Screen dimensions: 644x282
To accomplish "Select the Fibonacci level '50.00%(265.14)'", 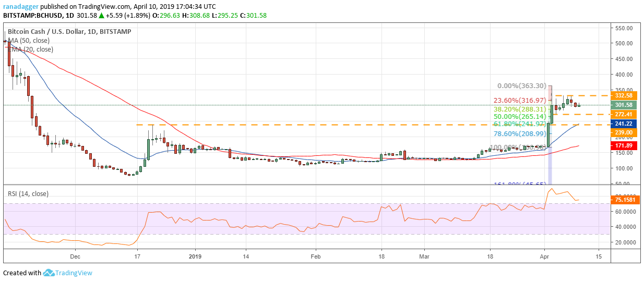I will point(520,117).
